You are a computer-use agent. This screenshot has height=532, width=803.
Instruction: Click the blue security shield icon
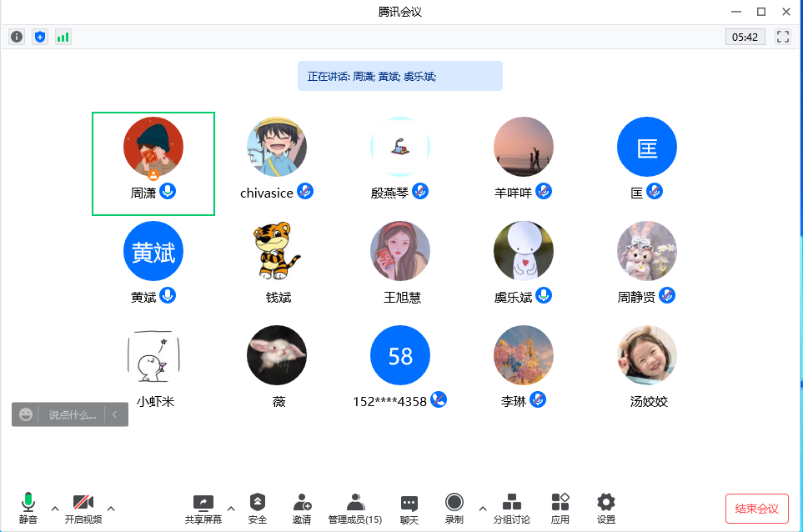(x=40, y=37)
